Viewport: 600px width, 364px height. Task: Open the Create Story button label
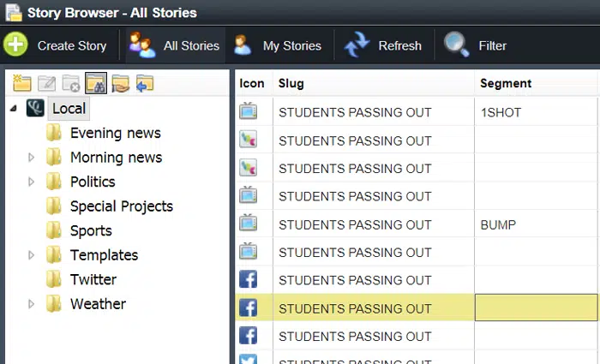(x=72, y=46)
